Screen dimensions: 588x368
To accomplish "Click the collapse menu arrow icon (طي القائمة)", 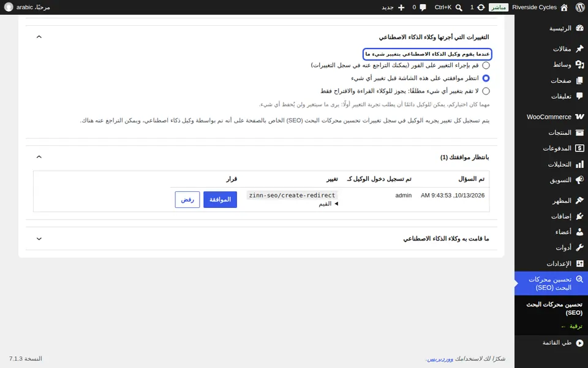I will click(580, 343).
